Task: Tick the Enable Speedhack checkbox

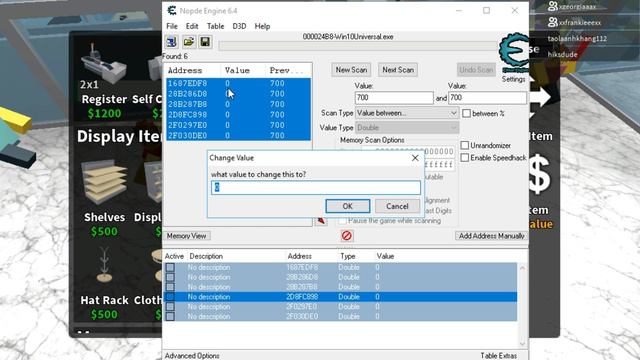Action: point(464,158)
